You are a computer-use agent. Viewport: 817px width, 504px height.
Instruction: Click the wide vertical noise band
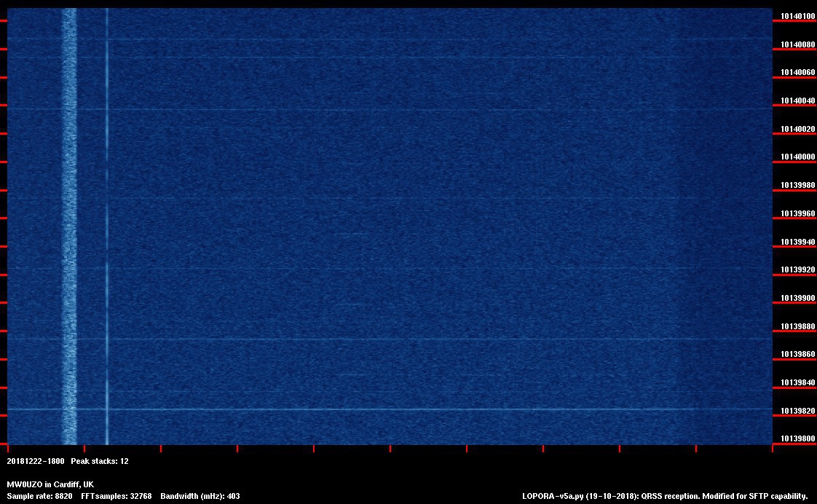(x=69, y=218)
